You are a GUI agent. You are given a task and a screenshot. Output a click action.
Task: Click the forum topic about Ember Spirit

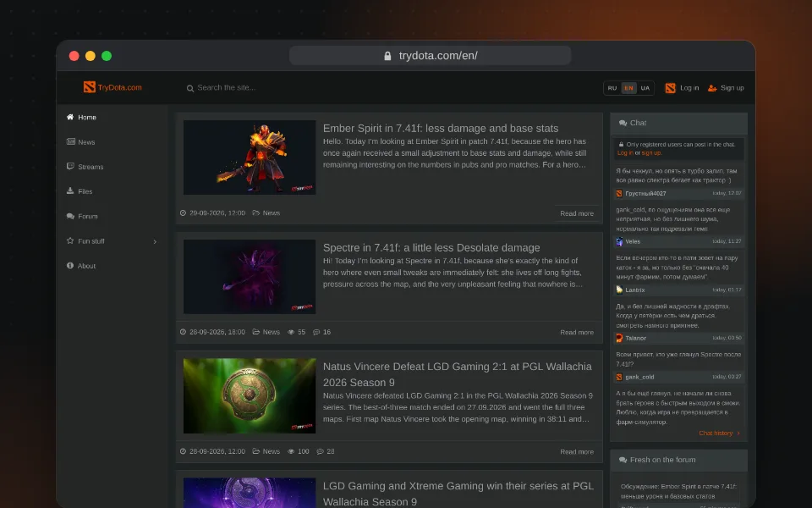(x=678, y=491)
